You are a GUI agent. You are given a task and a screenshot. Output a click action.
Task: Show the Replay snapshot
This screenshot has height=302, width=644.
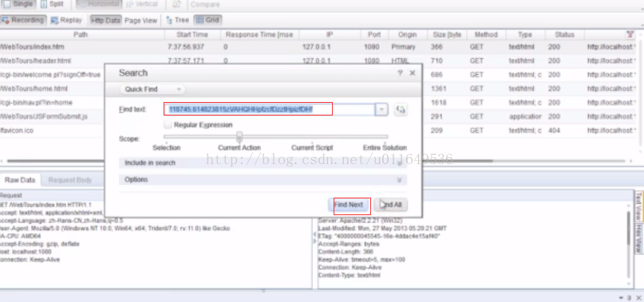tap(66, 20)
